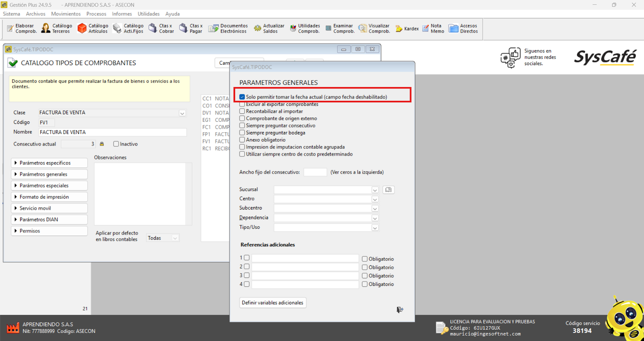Screen dimensions: 644x341
Task: Open Nota Memo from toolbar
Action: click(x=433, y=29)
